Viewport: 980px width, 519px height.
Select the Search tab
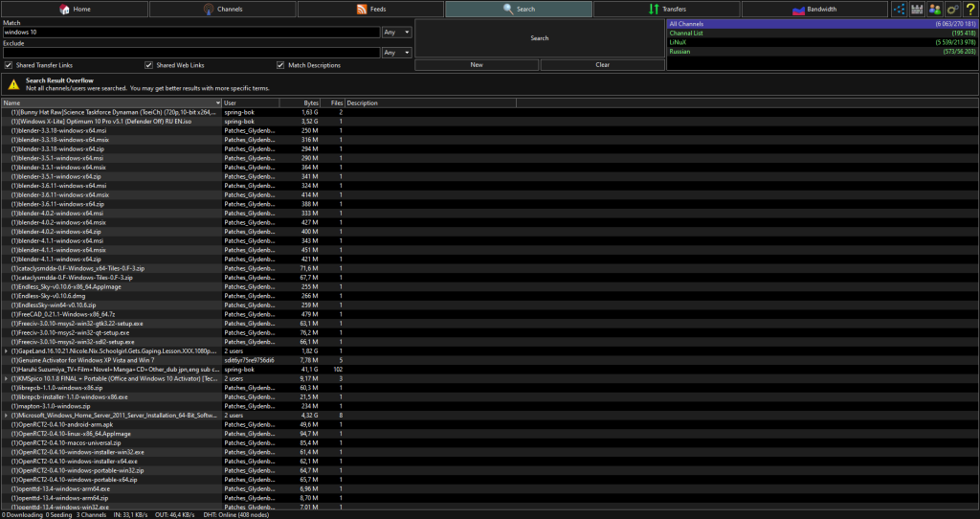coord(519,9)
